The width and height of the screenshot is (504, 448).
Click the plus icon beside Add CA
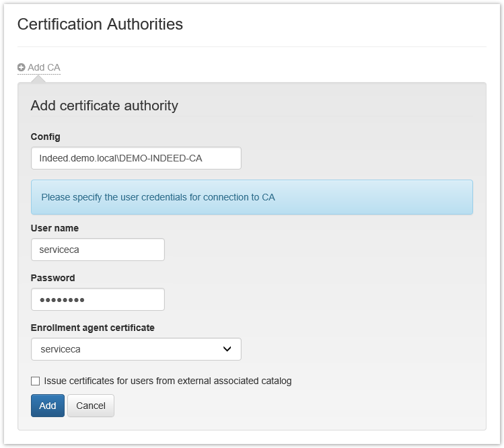click(x=22, y=68)
